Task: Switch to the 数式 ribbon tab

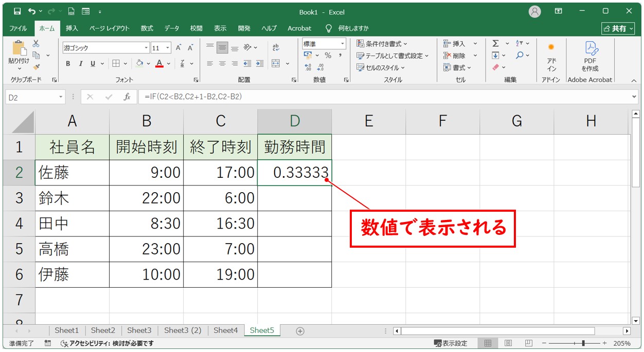Action: 147,28
